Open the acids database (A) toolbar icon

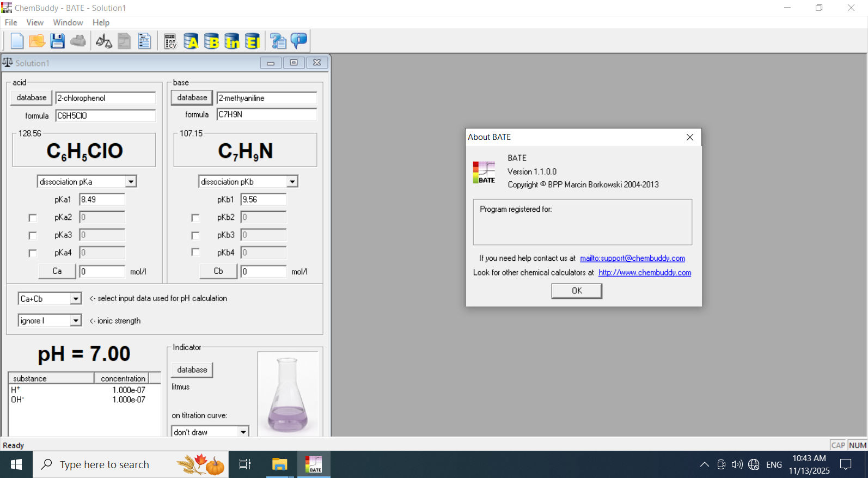point(191,41)
